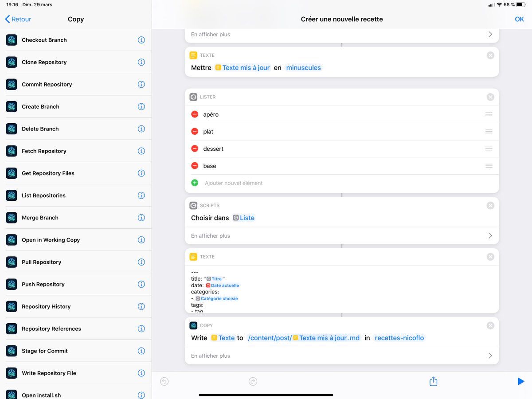Image resolution: width=532 pixels, height=399 pixels.
Task: Tap the share icon in bottom toolbar
Action: pyautogui.click(x=434, y=381)
